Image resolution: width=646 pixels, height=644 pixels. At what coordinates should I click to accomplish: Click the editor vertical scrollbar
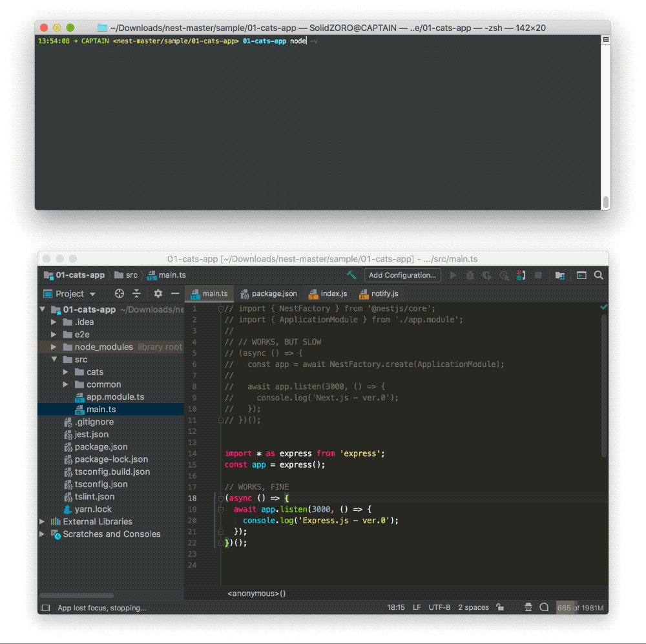click(604, 386)
